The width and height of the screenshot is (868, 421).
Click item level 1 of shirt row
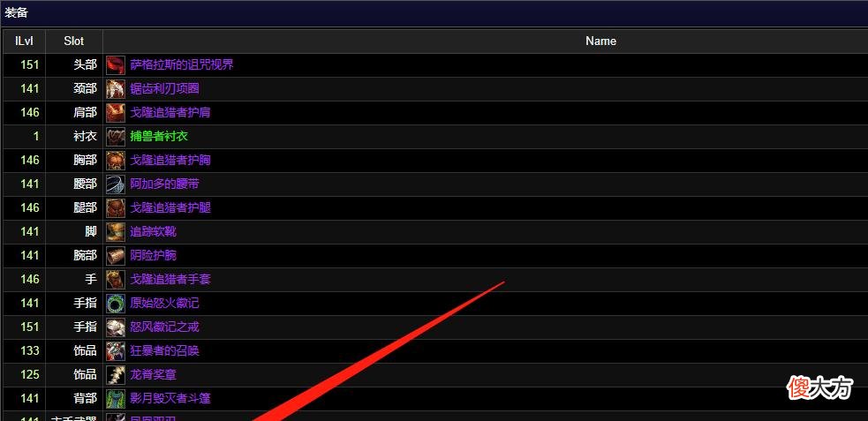pos(25,136)
